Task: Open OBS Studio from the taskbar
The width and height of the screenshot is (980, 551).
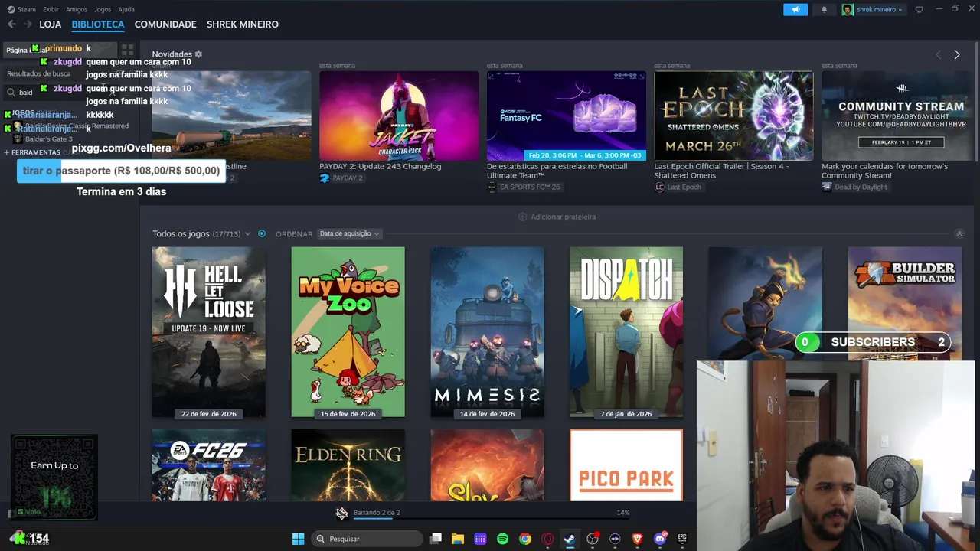Action: pyautogui.click(x=593, y=539)
